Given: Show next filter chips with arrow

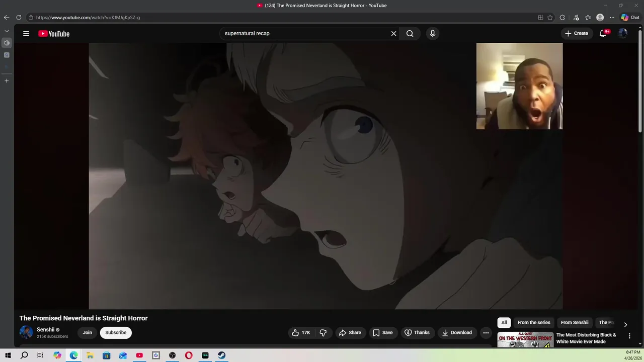Looking at the screenshot, I should (x=625, y=324).
